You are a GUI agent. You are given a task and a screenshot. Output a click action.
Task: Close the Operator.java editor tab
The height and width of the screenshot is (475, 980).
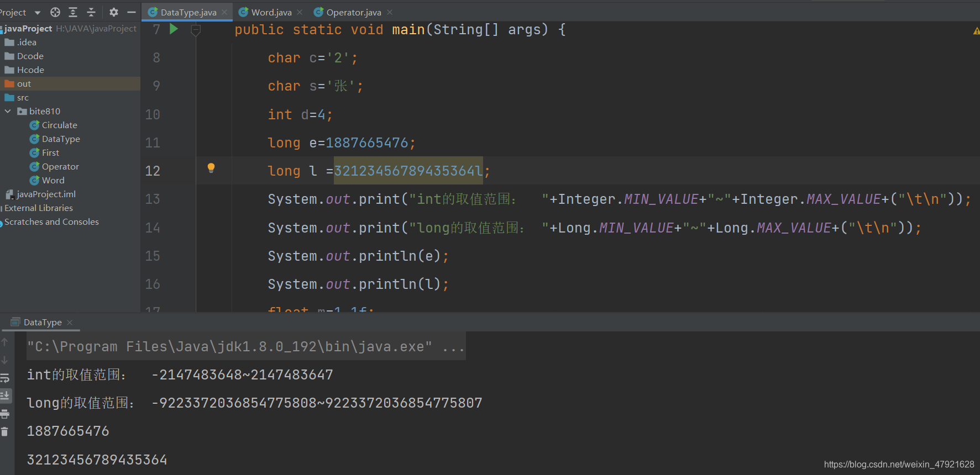pyautogui.click(x=390, y=12)
